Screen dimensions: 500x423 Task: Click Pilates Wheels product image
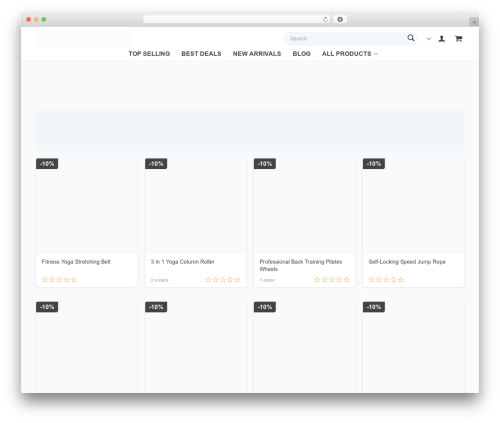(x=304, y=206)
